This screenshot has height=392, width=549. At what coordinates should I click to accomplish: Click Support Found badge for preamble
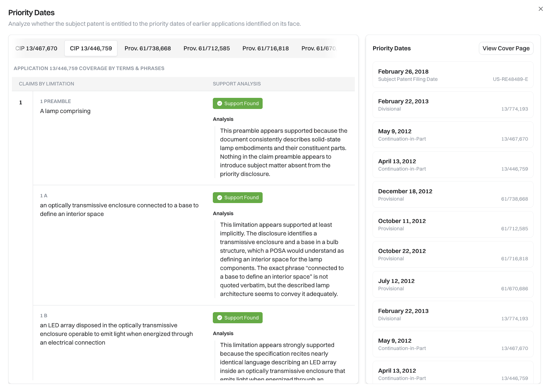(x=237, y=103)
